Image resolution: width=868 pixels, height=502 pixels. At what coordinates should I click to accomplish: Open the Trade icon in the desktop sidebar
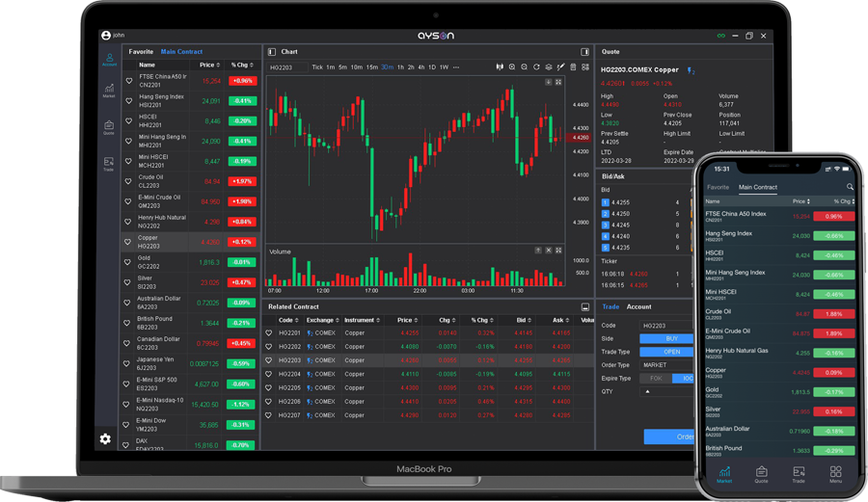click(109, 163)
